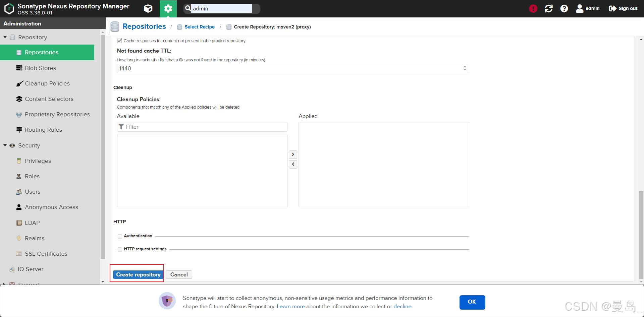Click the Roles icon
This screenshot has width=644, height=317.
(x=19, y=176)
